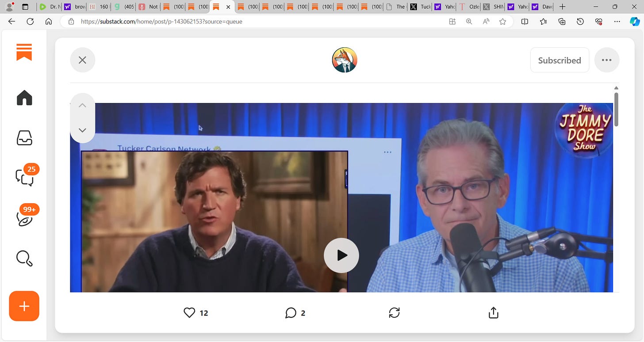Image resolution: width=644 pixels, height=342 pixels.
Task: Close the post with the X button
Action: (x=82, y=60)
